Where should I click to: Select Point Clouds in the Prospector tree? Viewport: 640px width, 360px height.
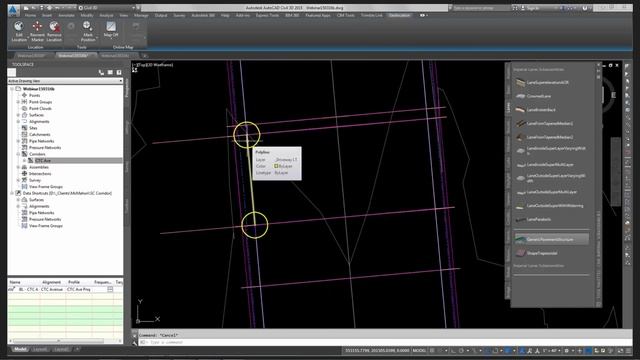point(40,109)
